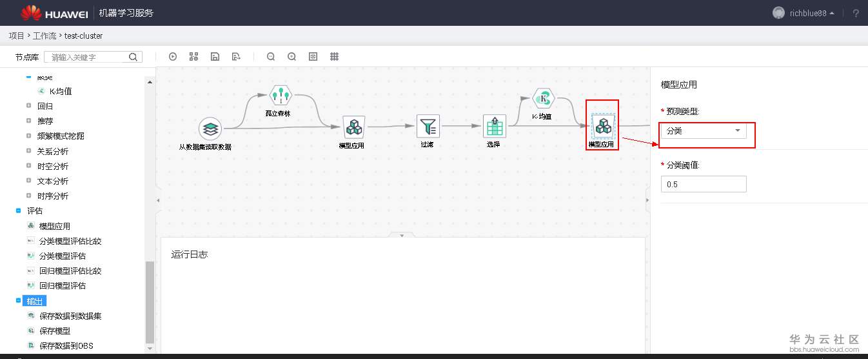This screenshot has height=359, width=868.
Task: Open the richblue88 account menu
Action: point(811,13)
